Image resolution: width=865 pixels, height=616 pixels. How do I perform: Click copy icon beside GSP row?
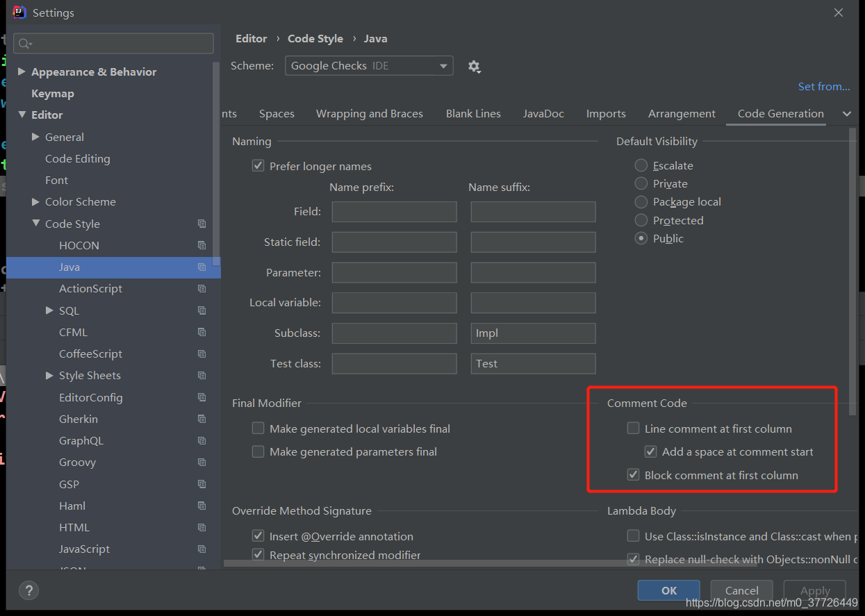(x=201, y=484)
